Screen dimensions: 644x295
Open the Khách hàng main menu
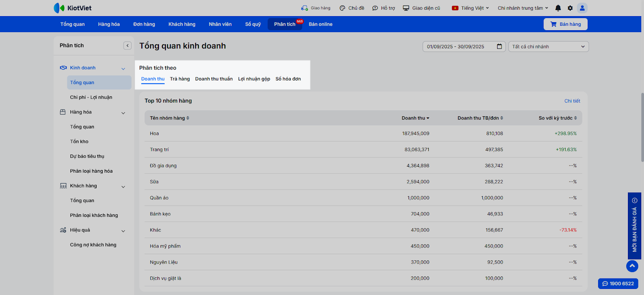tap(182, 24)
